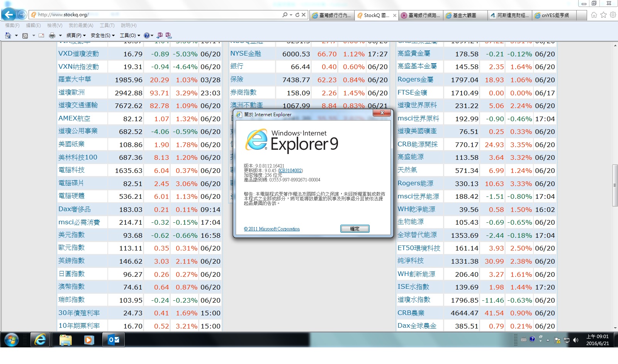
Task: Open the 10年期票利率 link
Action: [79, 326]
